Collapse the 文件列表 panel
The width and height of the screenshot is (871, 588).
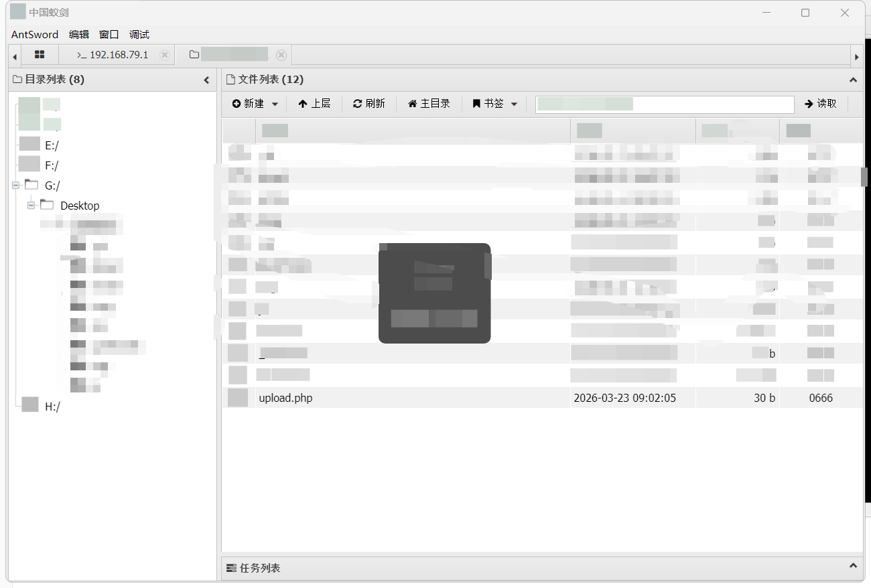coord(853,80)
